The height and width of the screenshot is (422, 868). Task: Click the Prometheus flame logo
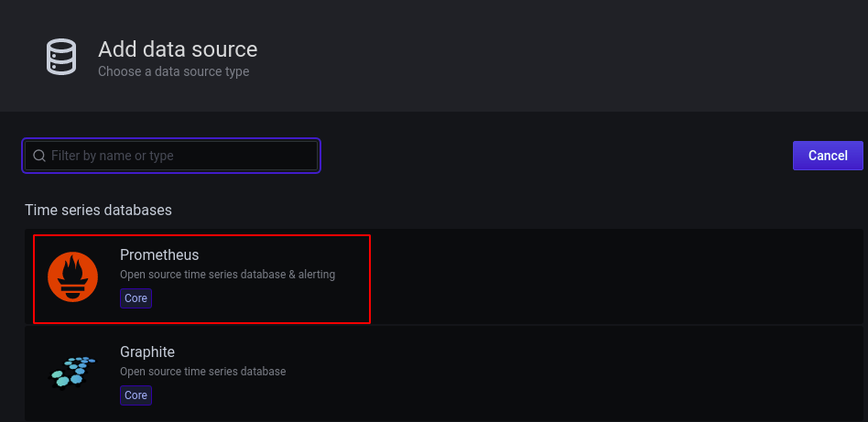click(73, 277)
